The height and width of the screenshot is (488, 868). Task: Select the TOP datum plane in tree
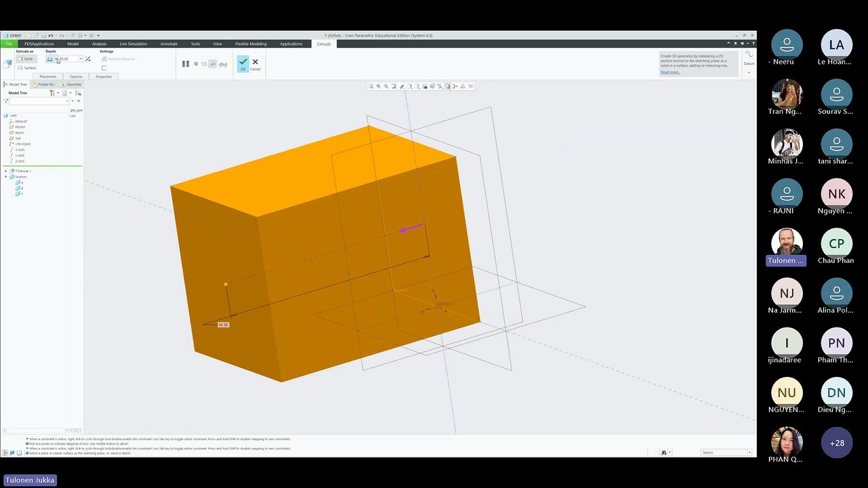click(x=18, y=138)
